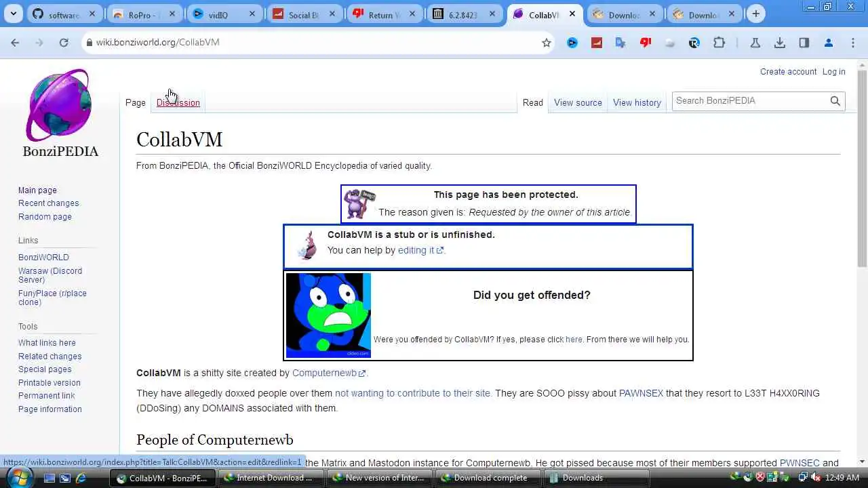The width and height of the screenshot is (868, 488).
Task: Open the FunyPlace (r/place clone) link
Action: click(52, 298)
